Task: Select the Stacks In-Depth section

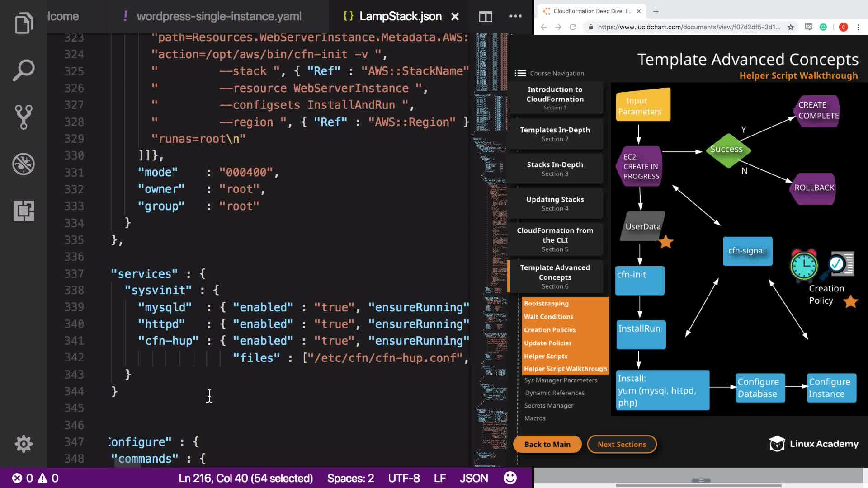Action: click(555, 169)
